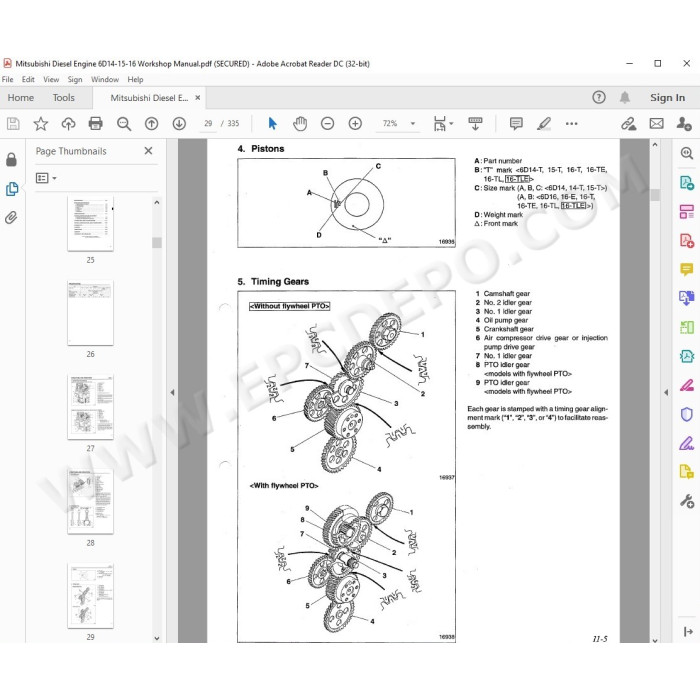Click the Save file icon

coord(13,124)
